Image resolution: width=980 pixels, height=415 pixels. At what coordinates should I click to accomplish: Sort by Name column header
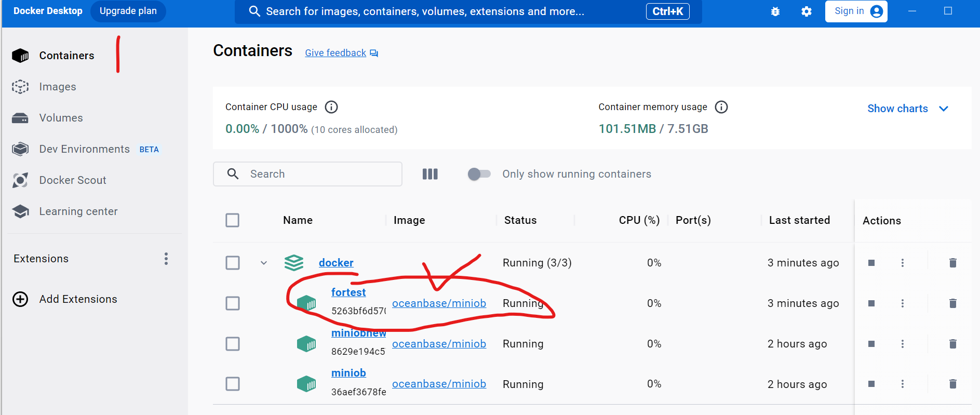[298, 220]
